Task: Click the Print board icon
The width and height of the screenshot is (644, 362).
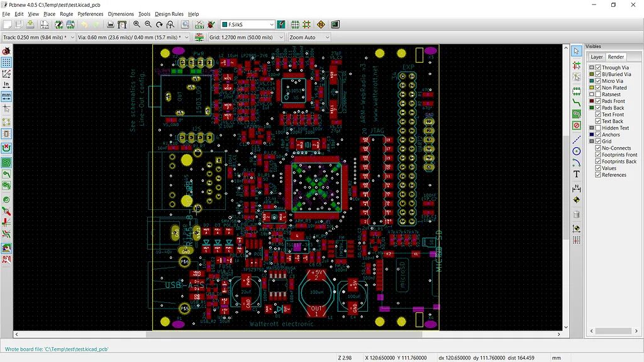Action: 111,25
